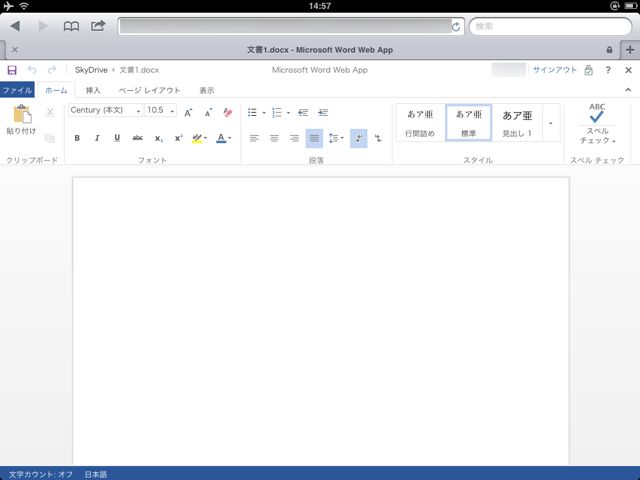Click inside the blank document page
This screenshot has height=480, width=640.
321,321
